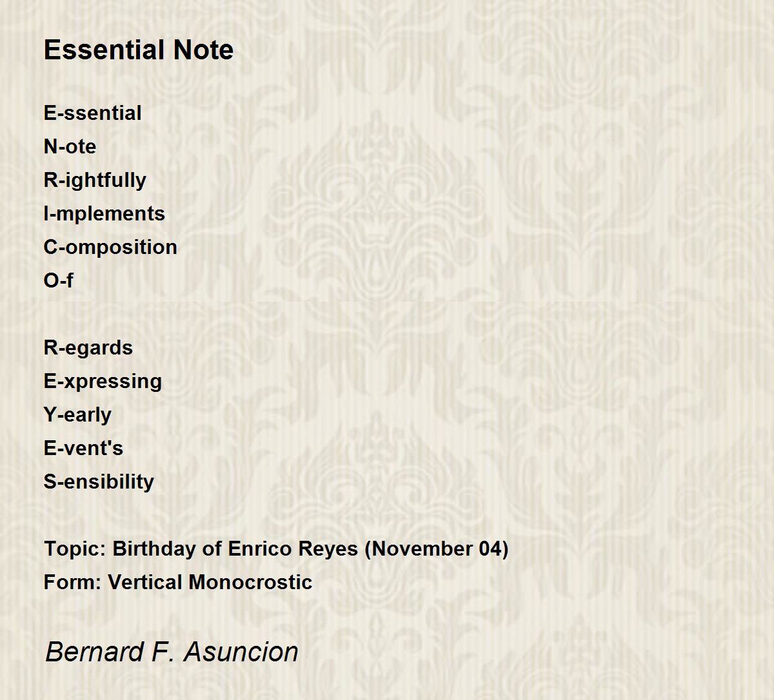Select the 'I-mplements' line

click(104, 214)
